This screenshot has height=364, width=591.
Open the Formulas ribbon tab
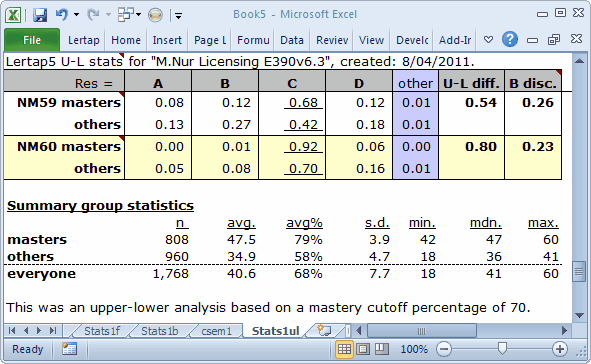coord(253,40)
